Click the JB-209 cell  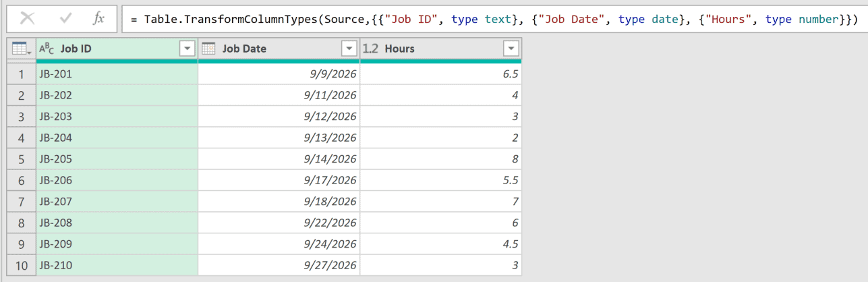117,244
